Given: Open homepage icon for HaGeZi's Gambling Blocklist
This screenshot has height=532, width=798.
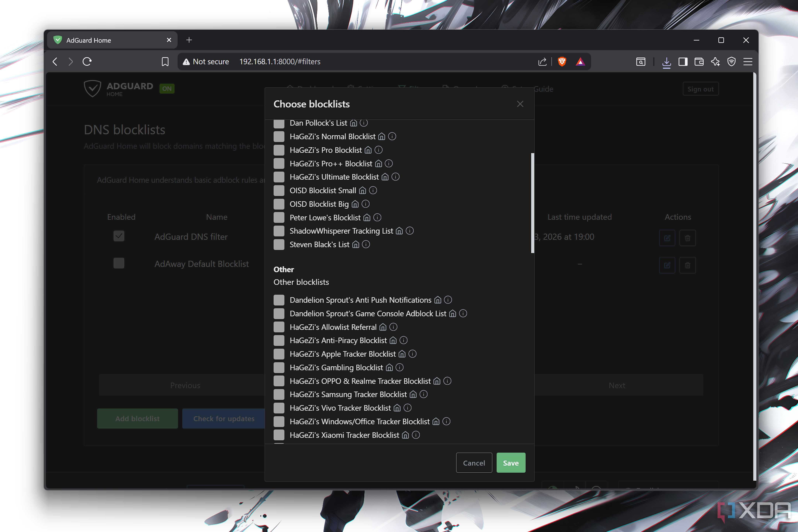Looking at the screenshot, I should click(x=389, y=367).
